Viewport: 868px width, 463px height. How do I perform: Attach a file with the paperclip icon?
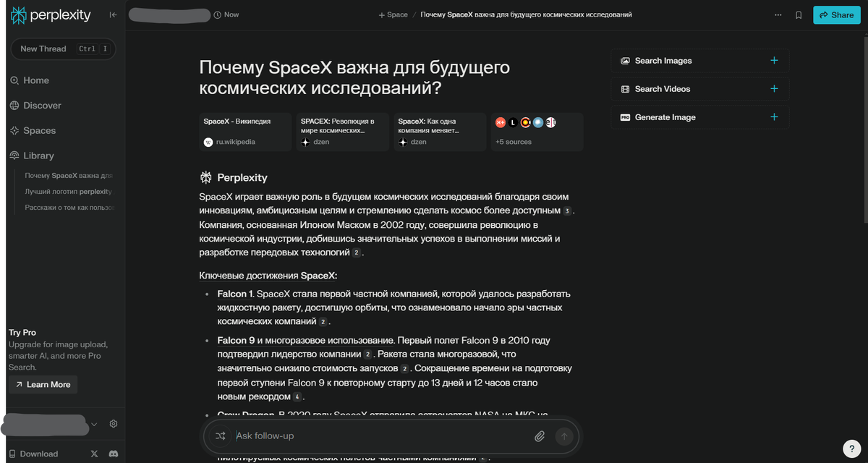(x=539, y=436)
